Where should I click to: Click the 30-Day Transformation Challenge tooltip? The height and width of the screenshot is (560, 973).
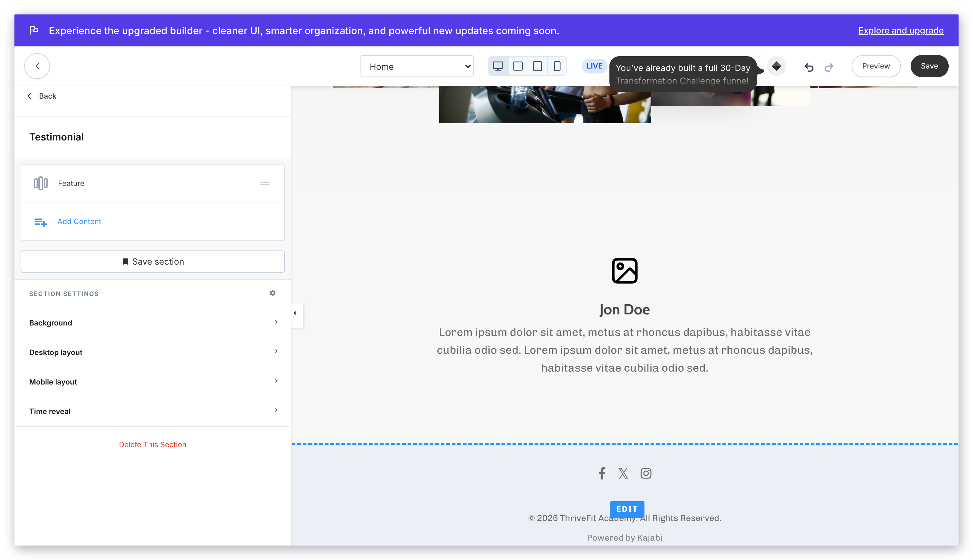pos(683,74)
